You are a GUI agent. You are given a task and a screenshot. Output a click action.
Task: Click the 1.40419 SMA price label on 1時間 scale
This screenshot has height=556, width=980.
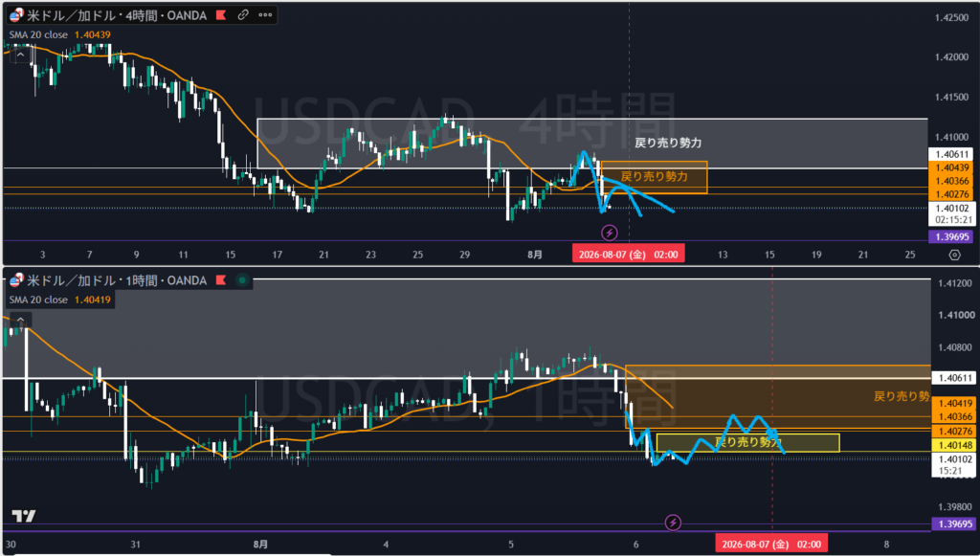pyautogui.click(x=952, y=404)
